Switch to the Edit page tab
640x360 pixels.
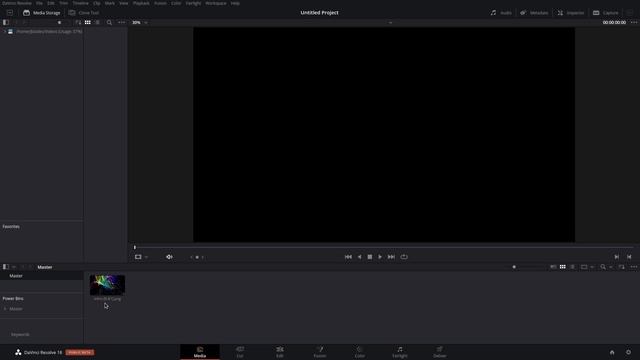280,352
